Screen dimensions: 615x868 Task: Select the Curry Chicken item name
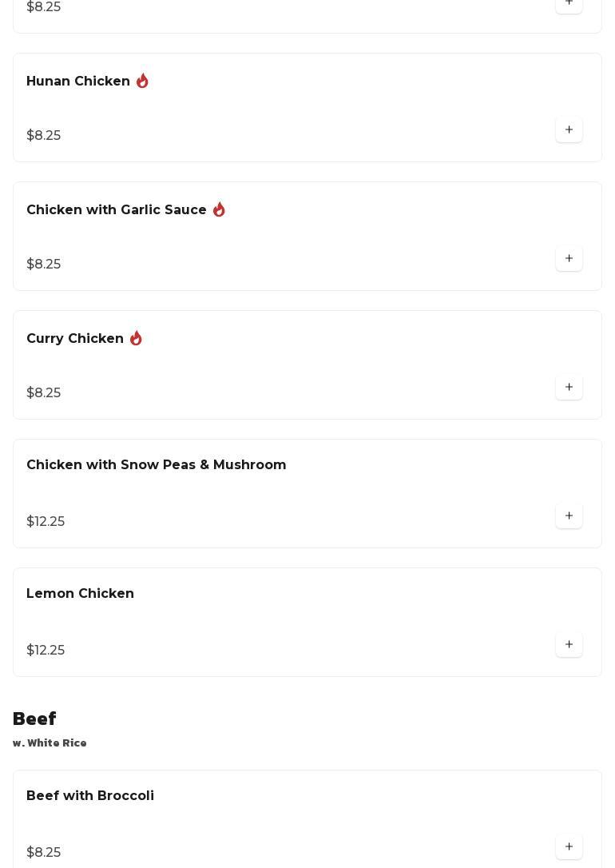(75, 339)
